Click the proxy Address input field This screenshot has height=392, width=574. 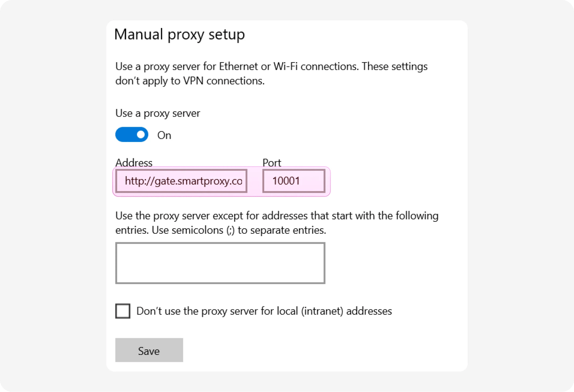pyautogui.click(x=182, y=181)
